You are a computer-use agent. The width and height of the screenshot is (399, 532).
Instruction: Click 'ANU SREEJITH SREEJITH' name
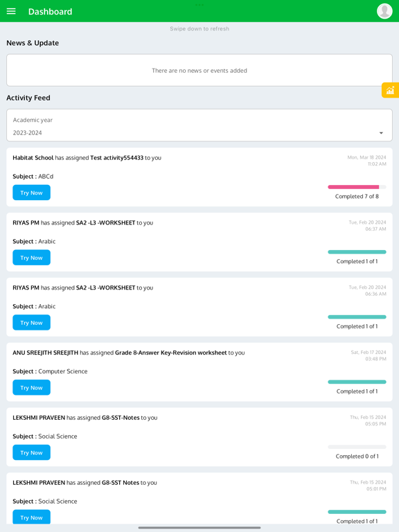click(x=46, y=353)
